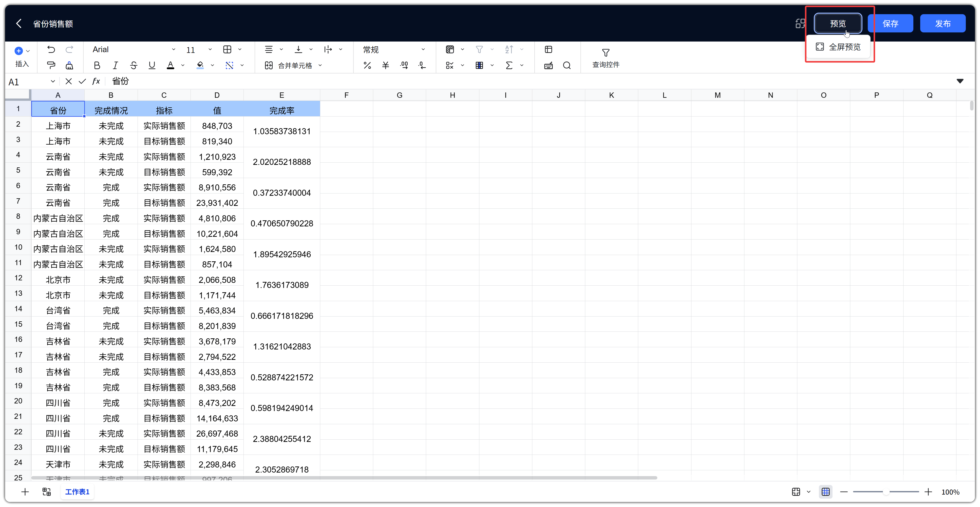980x507 pixels.
Task: Apply percent number format
Action: (x=367, y=65)
